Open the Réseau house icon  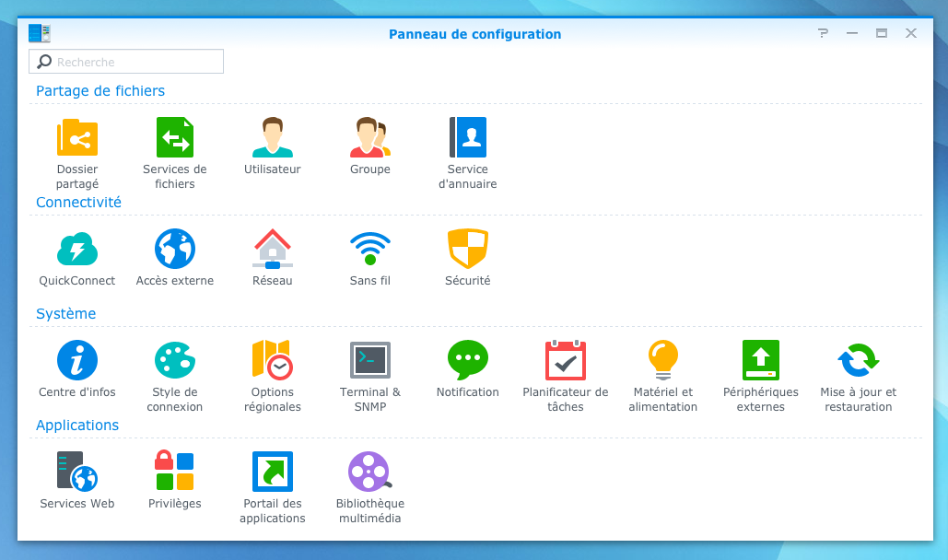click(272, 249)
